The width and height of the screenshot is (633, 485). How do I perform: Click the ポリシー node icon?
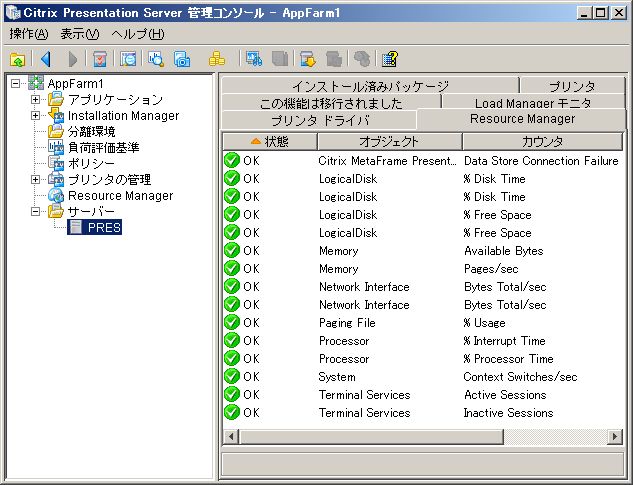pyautogui.click(x=56, y=163)
